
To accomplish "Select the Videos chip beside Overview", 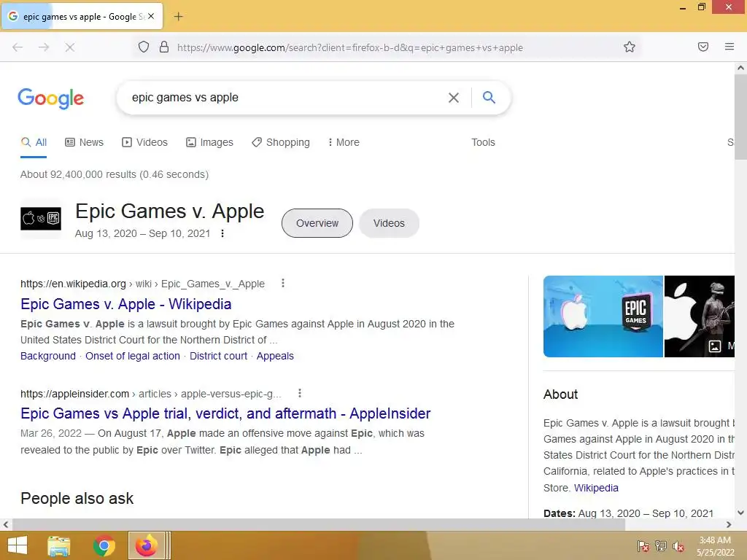I will [389, 223].
